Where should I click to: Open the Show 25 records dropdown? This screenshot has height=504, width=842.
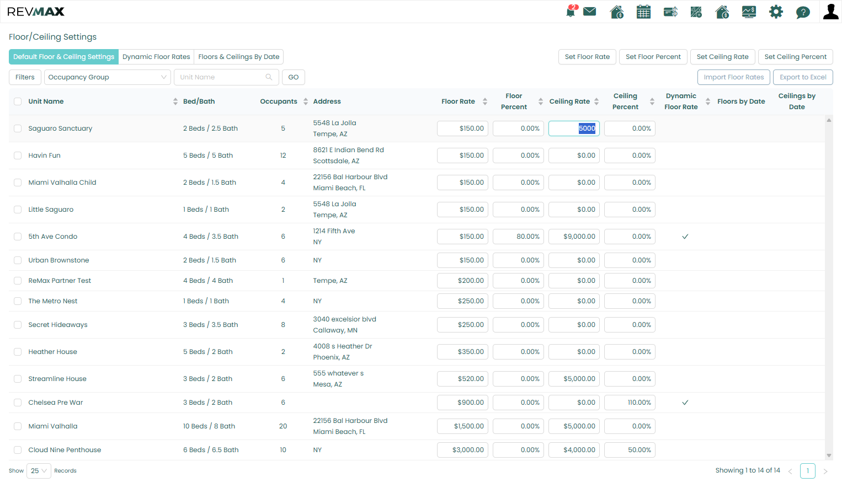39,471
